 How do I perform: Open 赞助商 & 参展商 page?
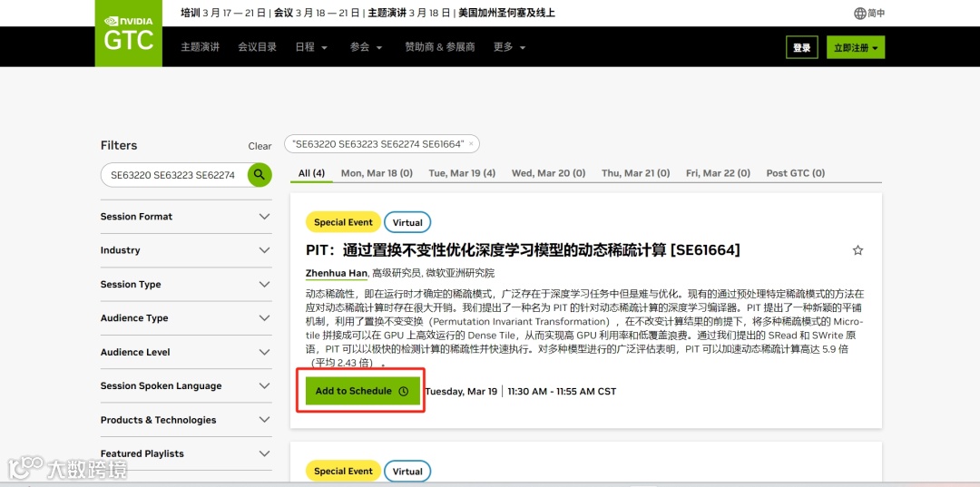tap(439, 47)
